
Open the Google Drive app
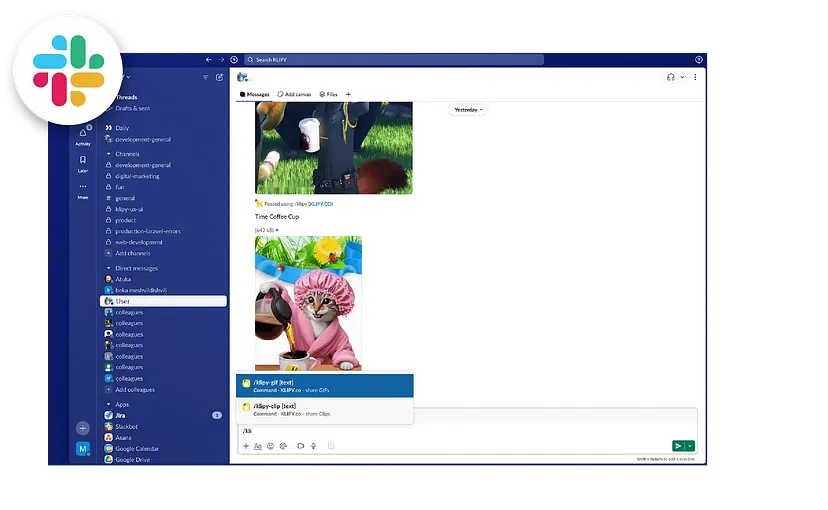point(133,460)
